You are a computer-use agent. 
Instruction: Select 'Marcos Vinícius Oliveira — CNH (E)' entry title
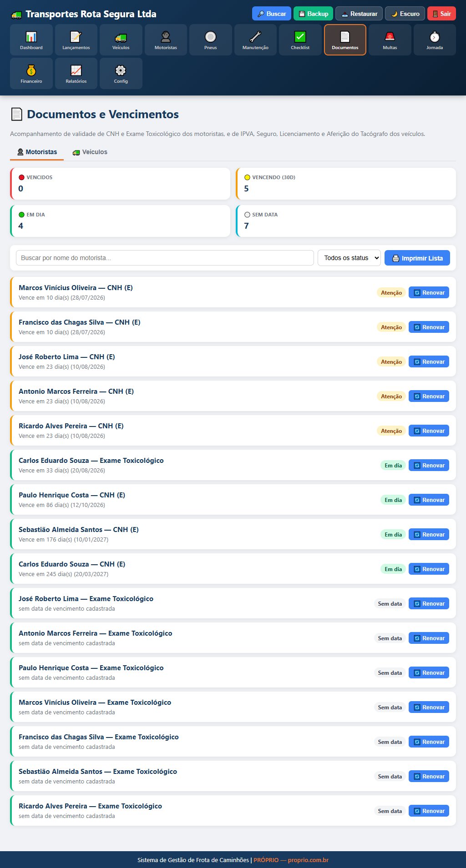pos(76,287)
